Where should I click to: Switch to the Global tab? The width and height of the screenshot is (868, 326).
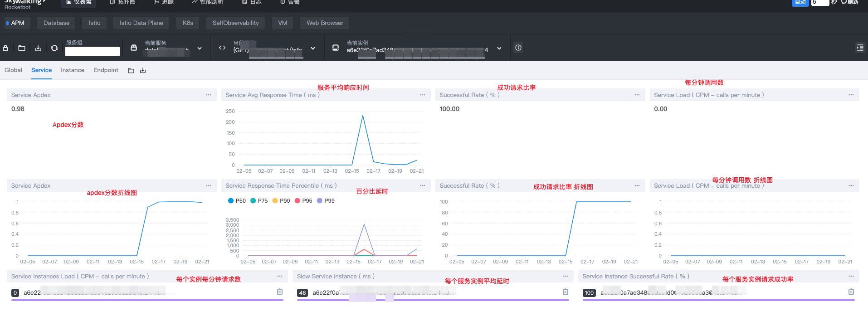[13, 70]
